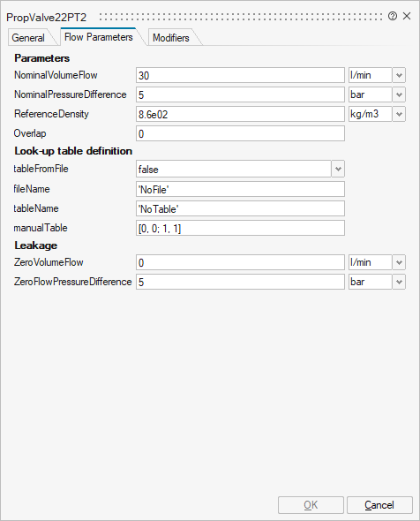
Task: Click the Cancel button
Action: click(x=379, y=505)
